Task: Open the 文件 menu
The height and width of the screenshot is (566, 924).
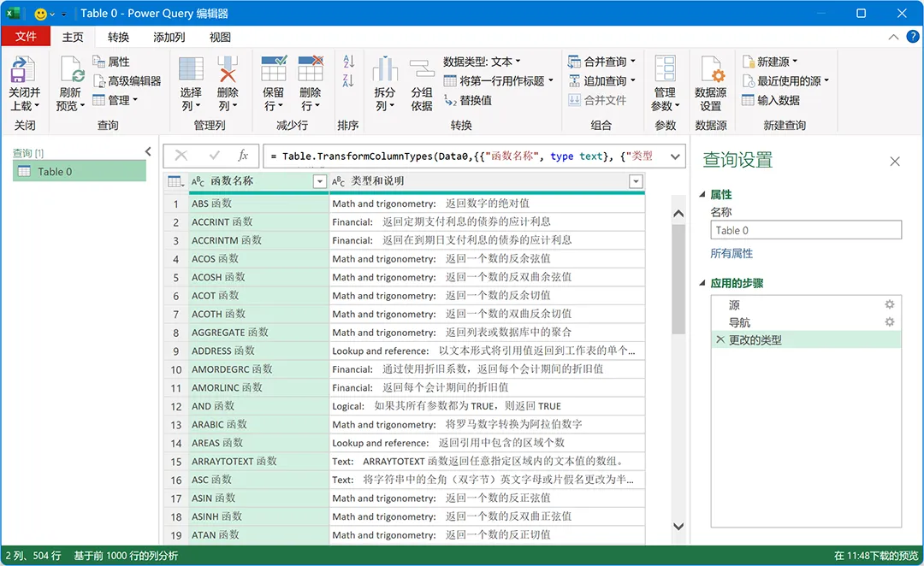Action: tap(26, 37)
